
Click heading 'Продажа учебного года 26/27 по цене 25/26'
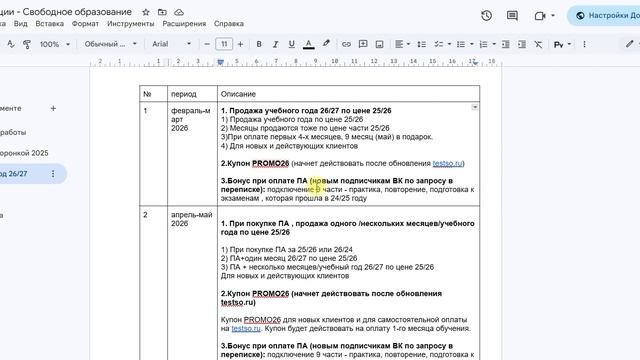point(306,111)
